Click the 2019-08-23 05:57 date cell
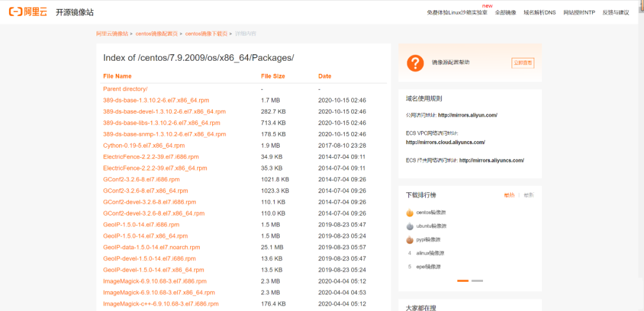The image size is (644, 311). (x=342, y=247)
